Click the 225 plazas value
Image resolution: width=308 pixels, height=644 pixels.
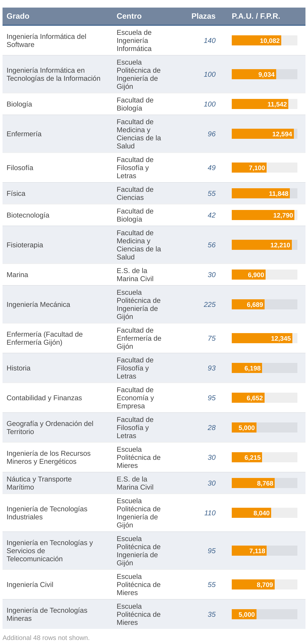[x=210, y=305]
